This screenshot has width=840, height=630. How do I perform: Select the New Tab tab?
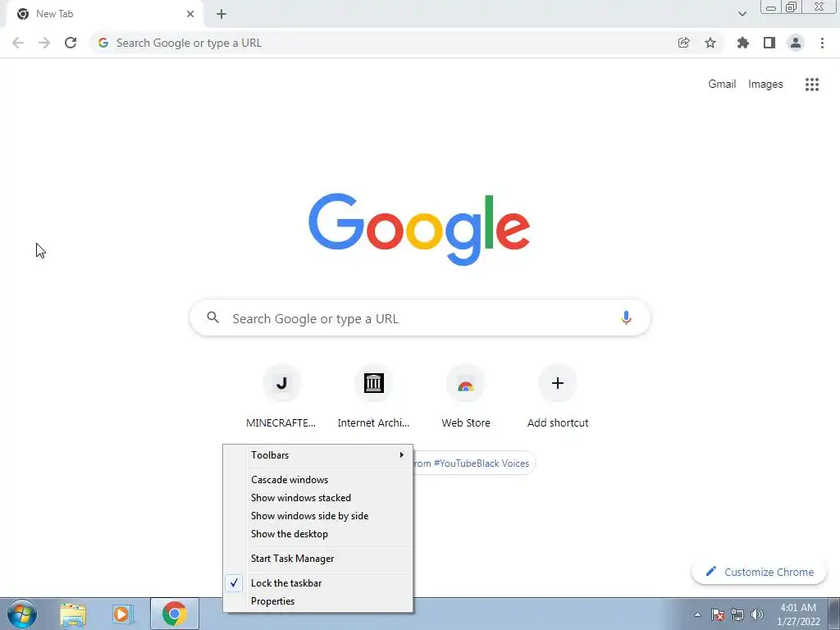click(x=104, y=14)
